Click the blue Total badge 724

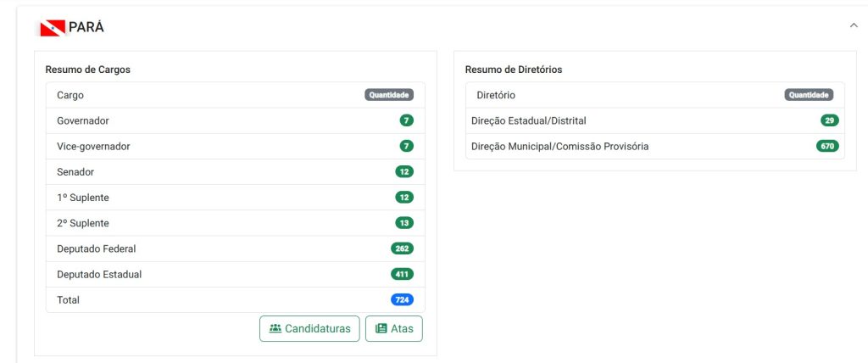click(402, 300)
